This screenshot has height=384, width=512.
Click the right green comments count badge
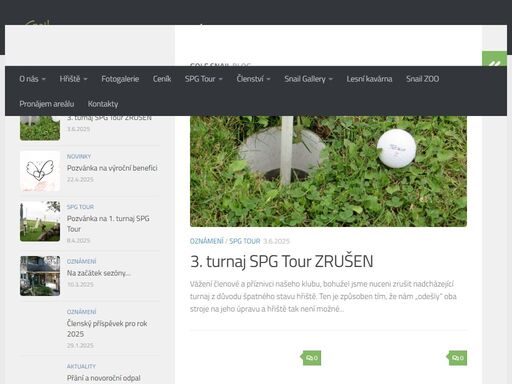coord(458,358)
